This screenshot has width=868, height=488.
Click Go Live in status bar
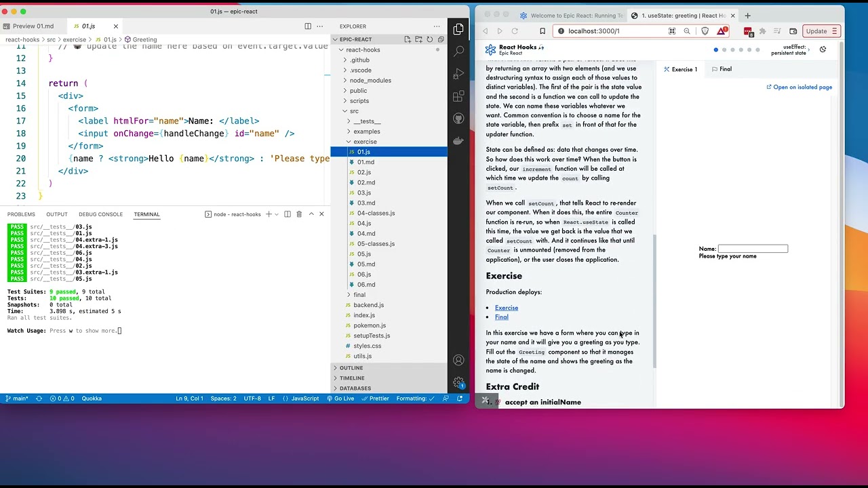(340, 399)
